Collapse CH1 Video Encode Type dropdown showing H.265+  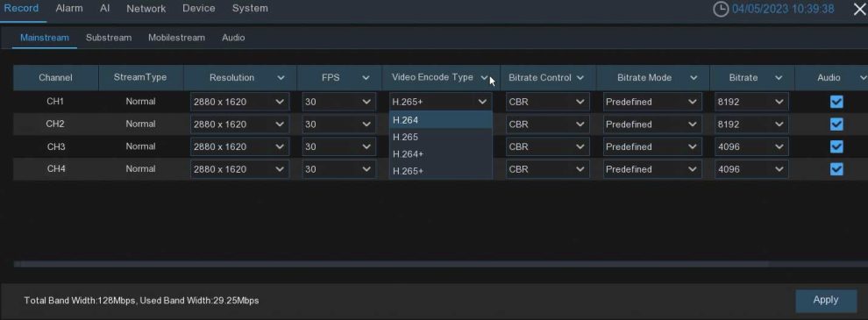click(441, 102)
